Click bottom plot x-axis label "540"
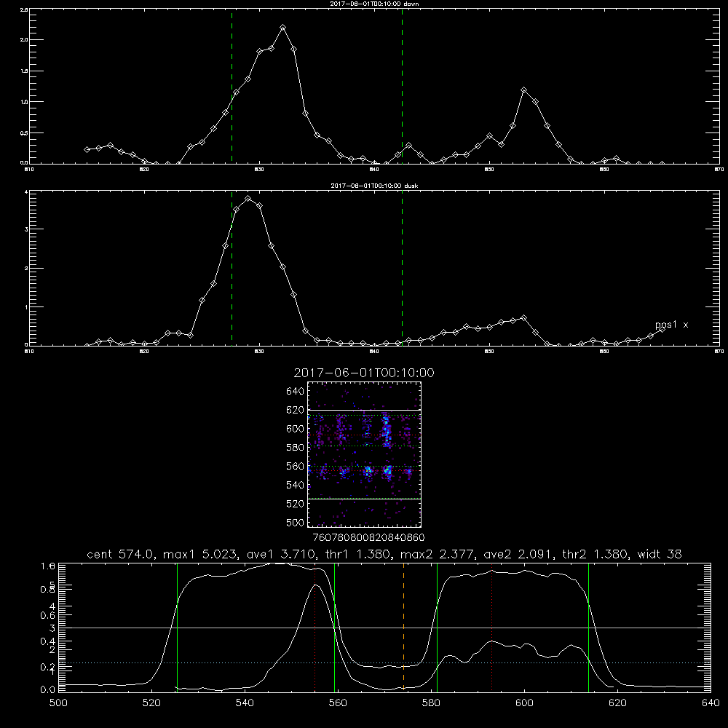 coord(245,703)
